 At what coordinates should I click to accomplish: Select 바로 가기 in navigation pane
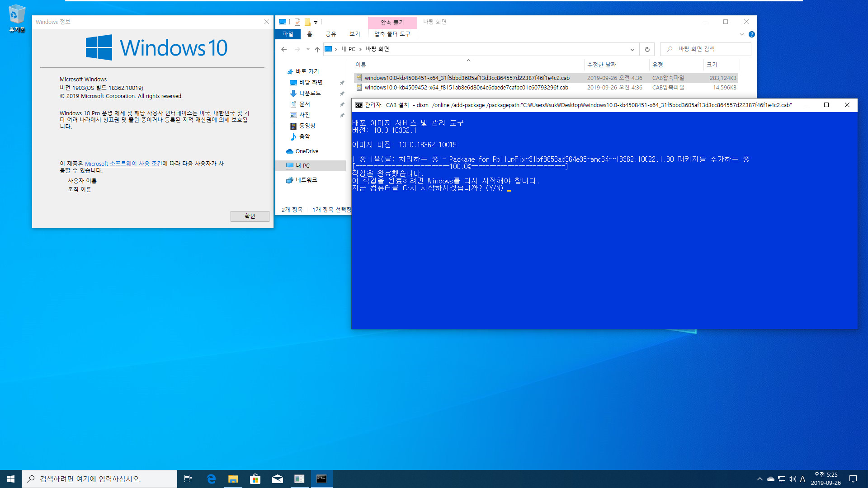coord(307,71)
